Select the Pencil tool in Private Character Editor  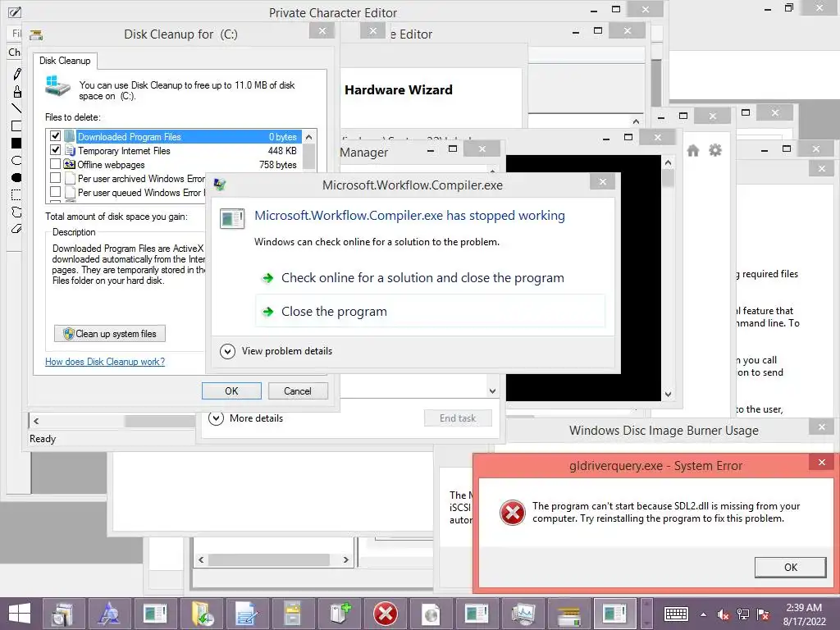(x=16, y=75)
